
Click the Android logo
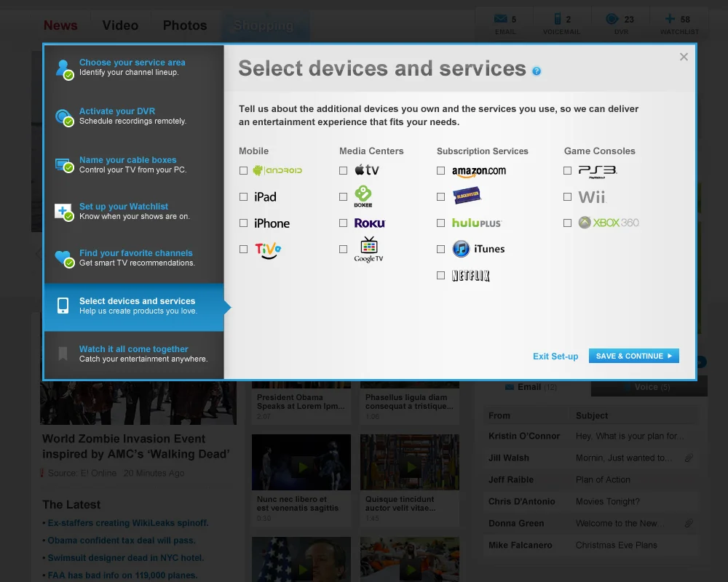point(277,170)
